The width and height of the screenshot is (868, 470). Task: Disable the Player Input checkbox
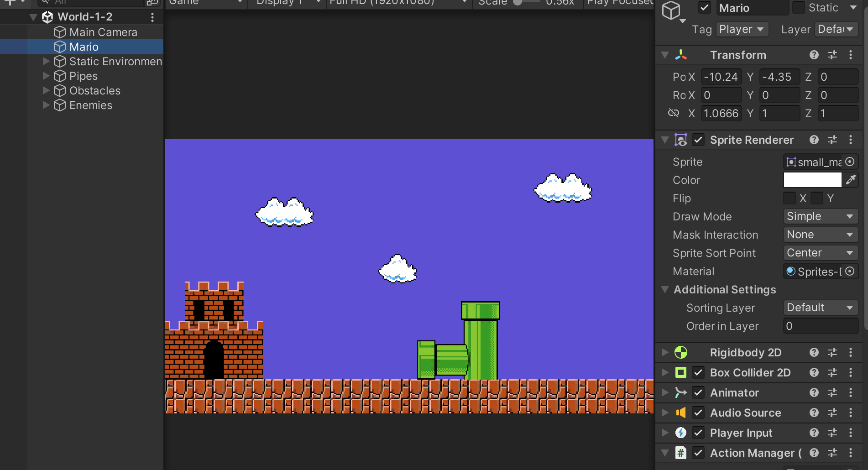(698, 433)
